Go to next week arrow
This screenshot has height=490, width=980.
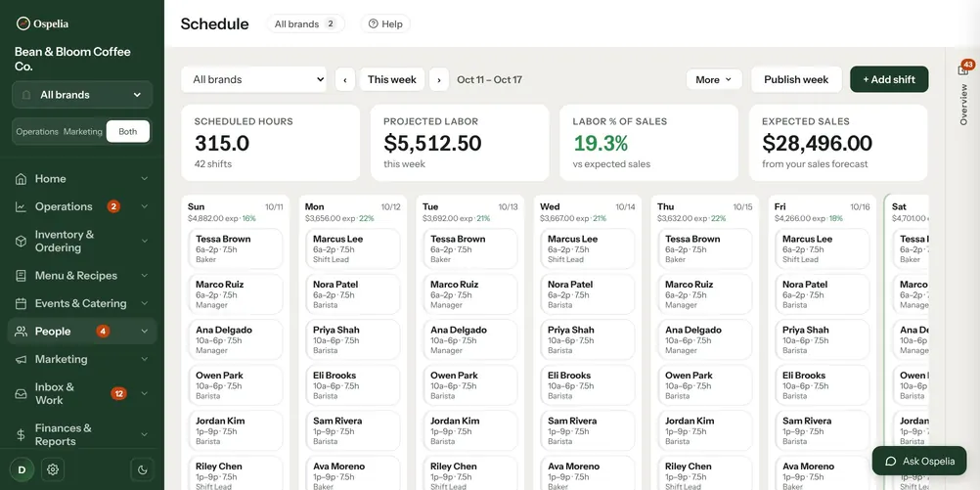[439, 79]
